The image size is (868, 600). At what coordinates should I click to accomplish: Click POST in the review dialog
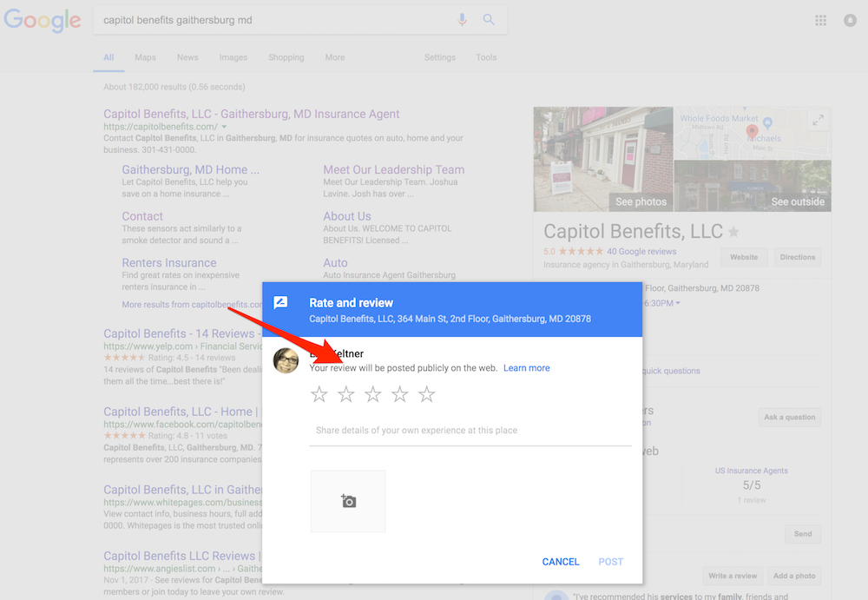(610, 562)
